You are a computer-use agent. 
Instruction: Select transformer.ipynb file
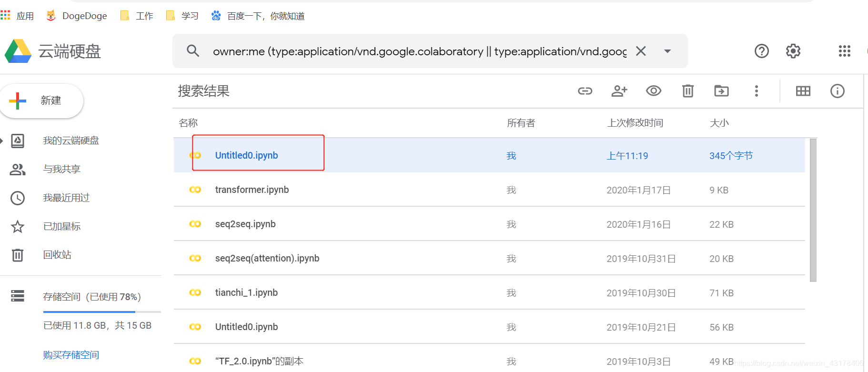pyautogui.click(x=489, y=190)
